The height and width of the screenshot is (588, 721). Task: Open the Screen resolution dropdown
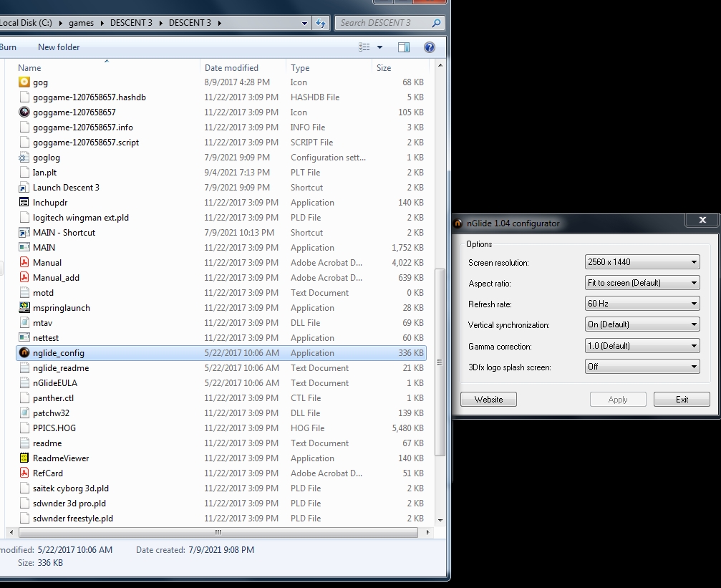(x=642, y=262)
